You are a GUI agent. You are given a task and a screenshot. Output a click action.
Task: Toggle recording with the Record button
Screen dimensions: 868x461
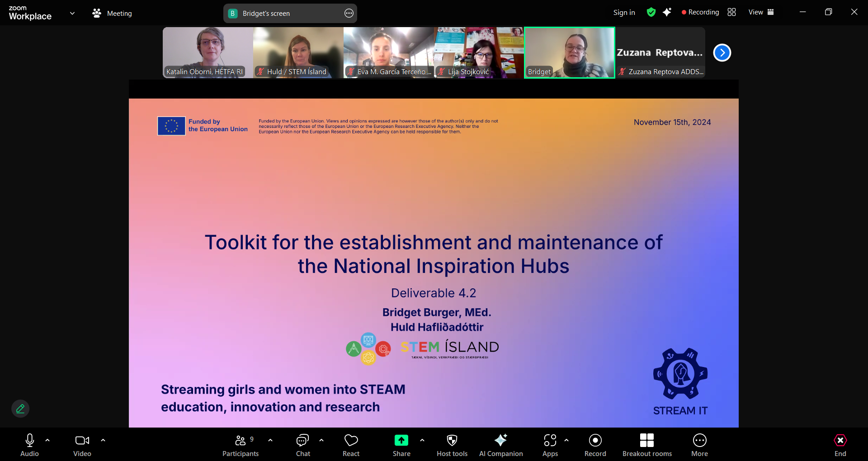595,445
